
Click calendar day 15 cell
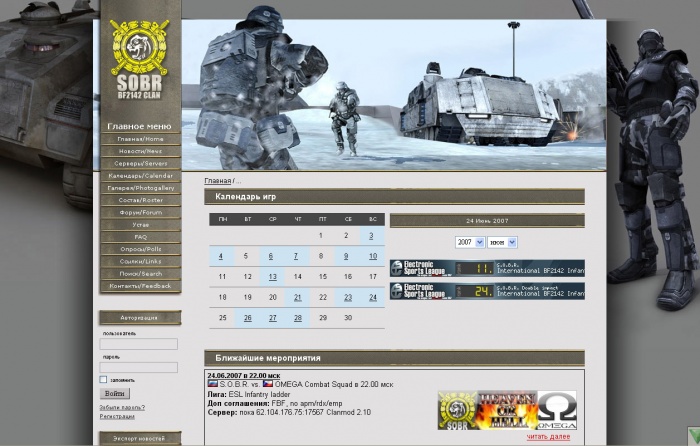323,277
